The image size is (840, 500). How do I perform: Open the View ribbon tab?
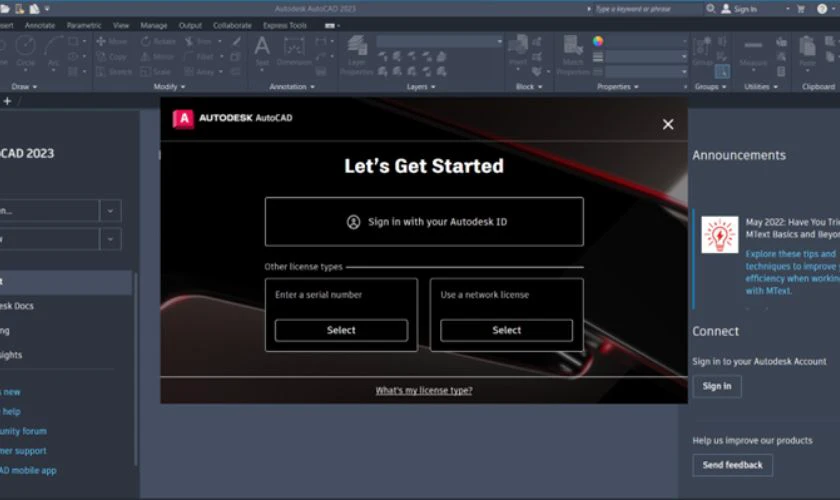[x=121, y=25]
